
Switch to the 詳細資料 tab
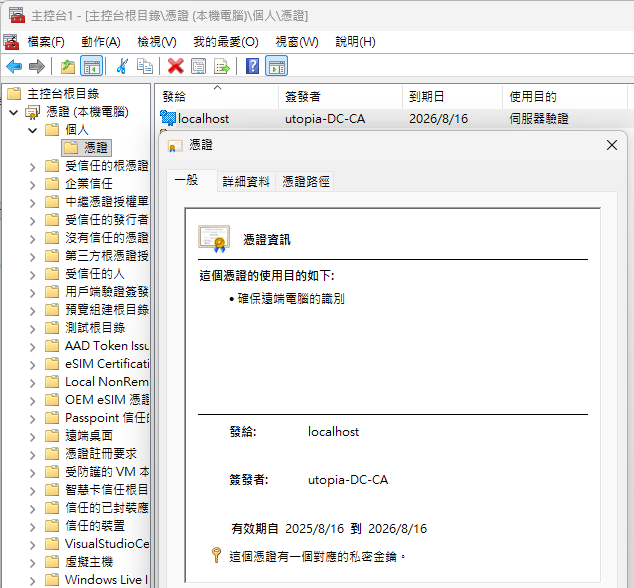[x=244, y=181]
